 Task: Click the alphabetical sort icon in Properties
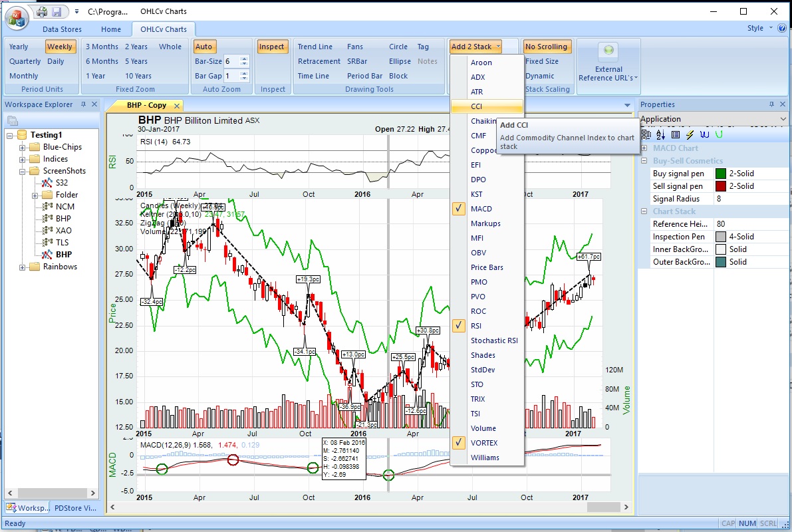tap(661, 134)
